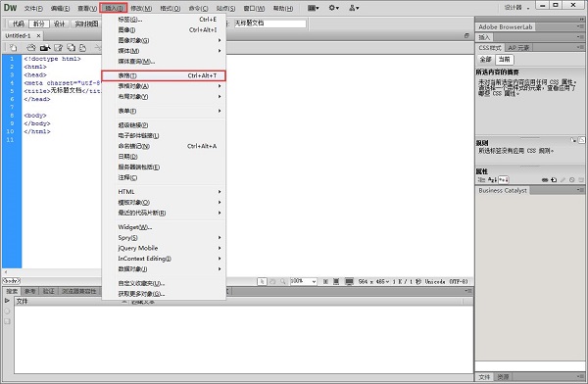The height and width of the screenshot is (384, 588).
Task: Click the overlapping pages icon in the coding toolbar
Action: [x=71, y=48]
